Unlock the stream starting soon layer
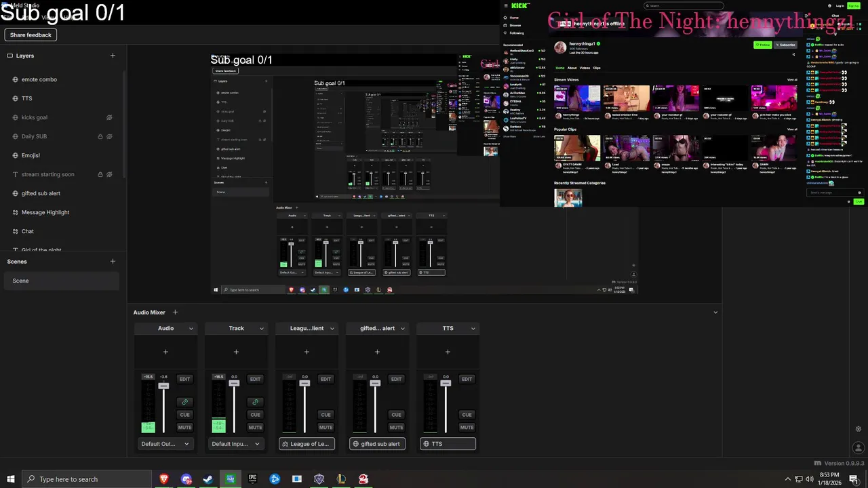Screen dimensions: 868x488 pyautogui.click(x=100, y=174)
